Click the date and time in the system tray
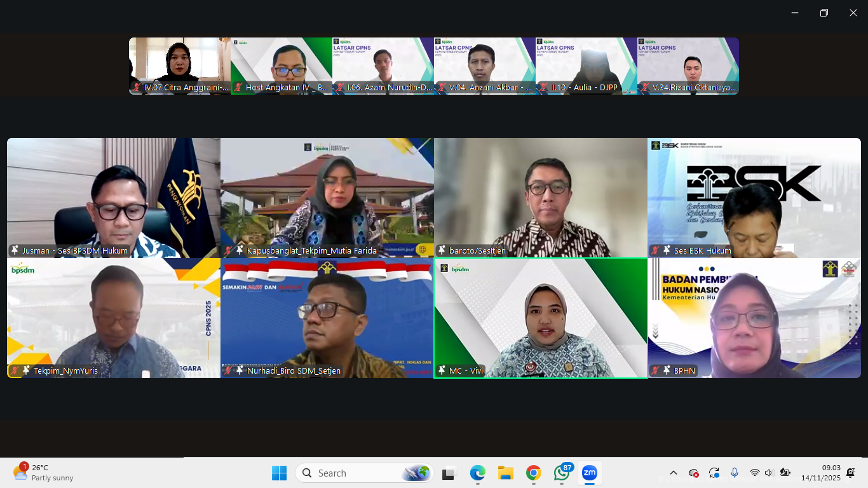The image size is (868, 488). point(830,473)
